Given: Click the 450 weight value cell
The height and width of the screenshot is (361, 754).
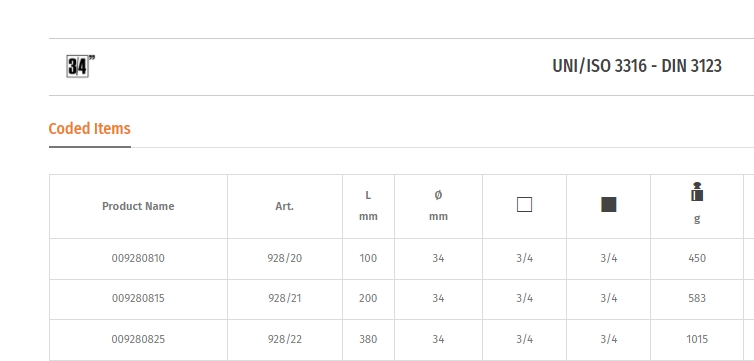Looking at the screenshot, I should (697, 259).
